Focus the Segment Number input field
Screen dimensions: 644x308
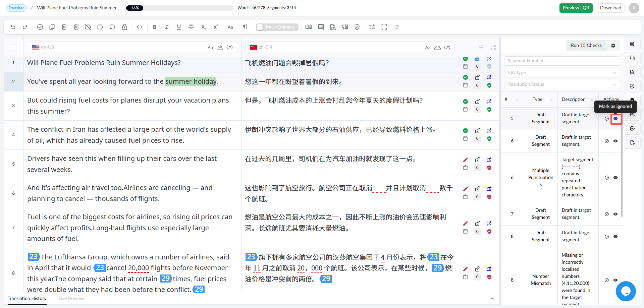click(562, 61)
